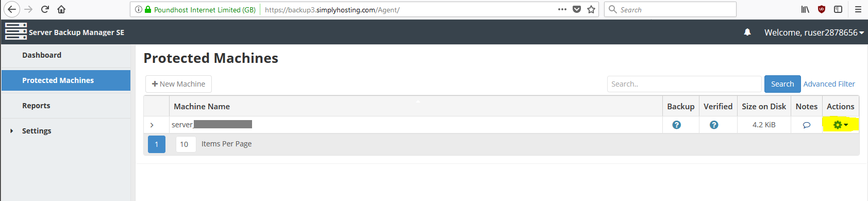Open the browser home page icon

point(61,9)
